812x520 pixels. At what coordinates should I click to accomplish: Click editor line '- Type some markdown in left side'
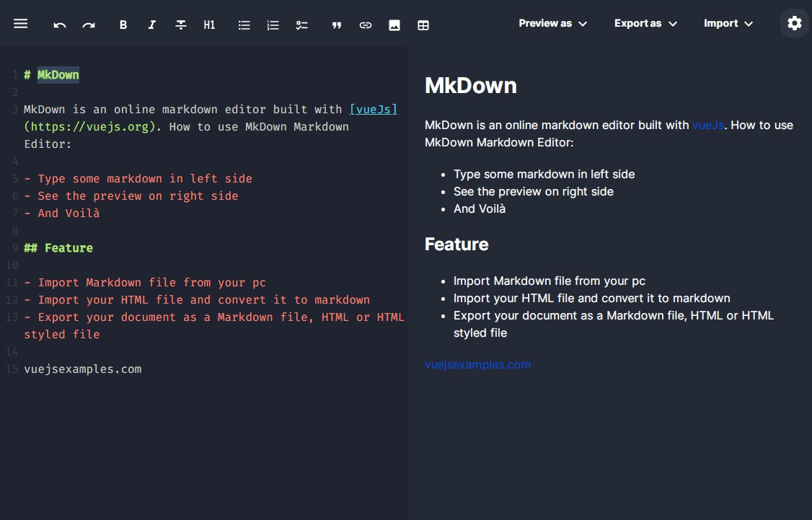pyautogui.click(x=138, y=179)
